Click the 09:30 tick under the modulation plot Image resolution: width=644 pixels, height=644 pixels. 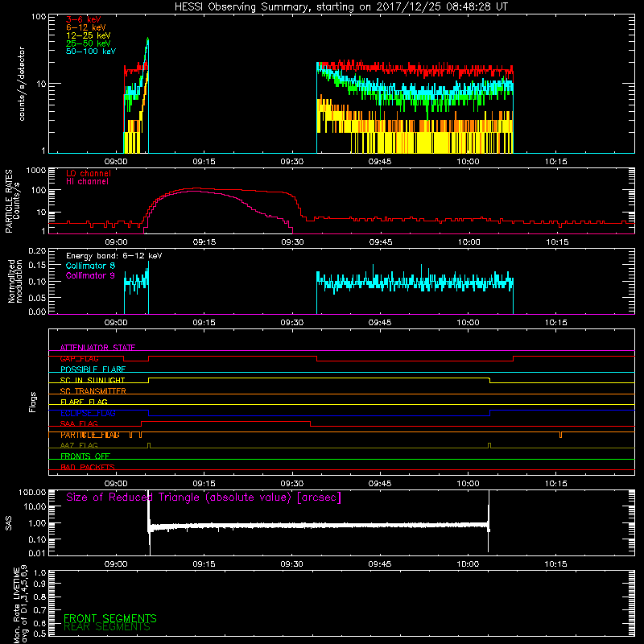click(x=292, y=323)
